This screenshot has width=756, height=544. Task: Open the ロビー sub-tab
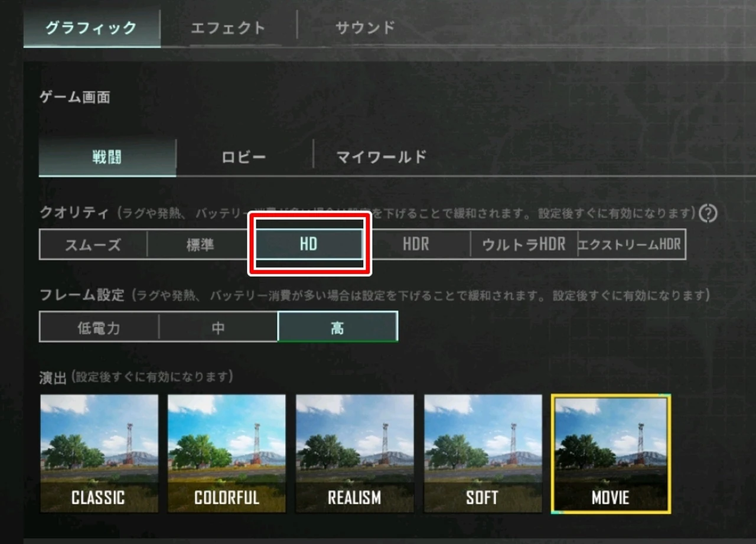244,157
